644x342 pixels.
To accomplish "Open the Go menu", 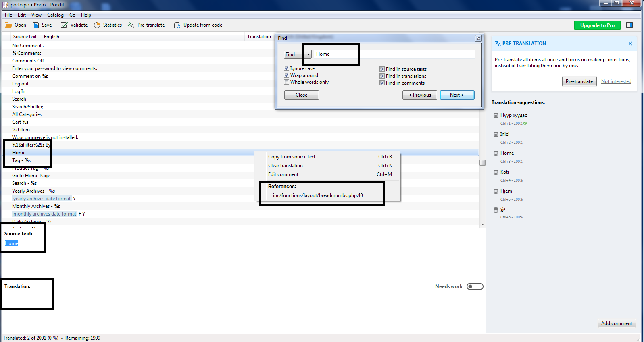I will [72, 15].
